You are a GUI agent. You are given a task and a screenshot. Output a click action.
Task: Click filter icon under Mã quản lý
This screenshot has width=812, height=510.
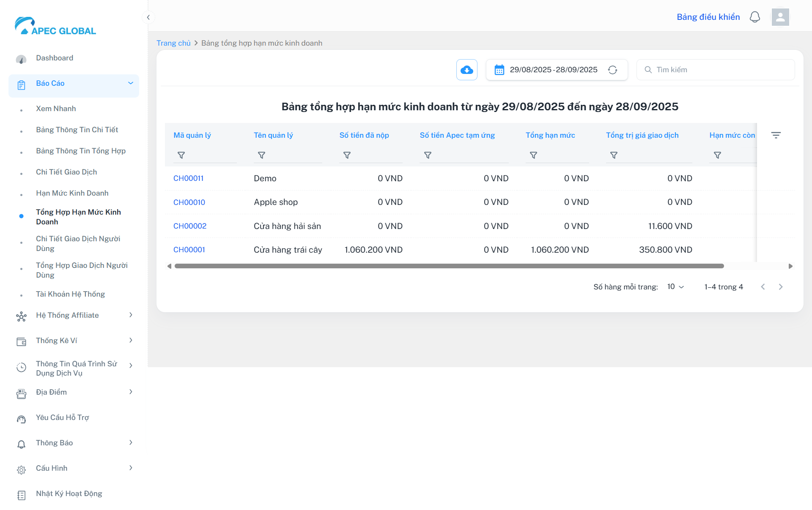(181, 155)
